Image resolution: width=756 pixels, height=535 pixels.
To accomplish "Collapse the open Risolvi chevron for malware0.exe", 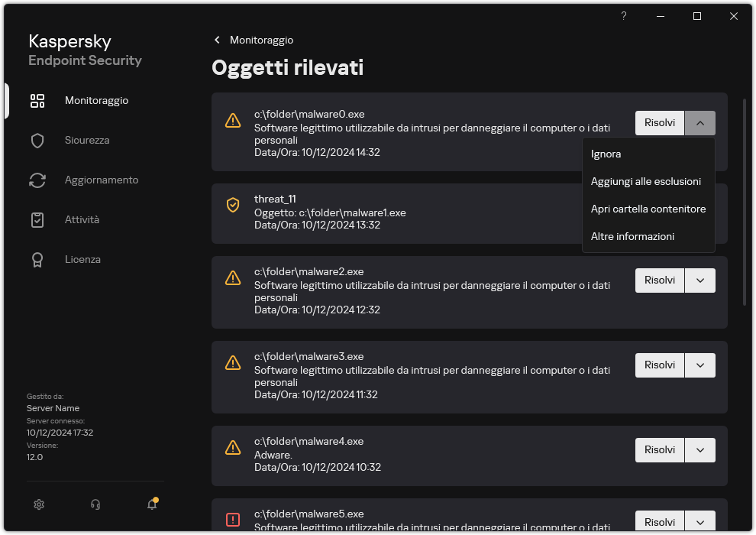I will pos(700,122).
